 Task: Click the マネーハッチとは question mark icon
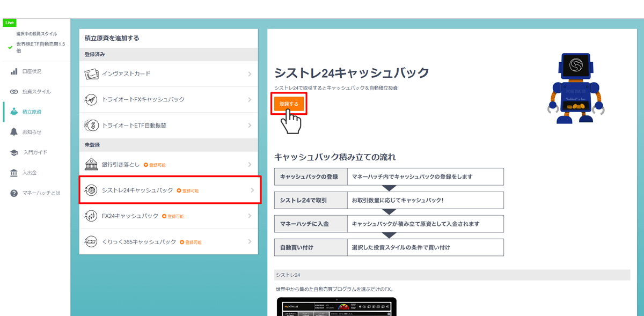(x=14, y=193)
